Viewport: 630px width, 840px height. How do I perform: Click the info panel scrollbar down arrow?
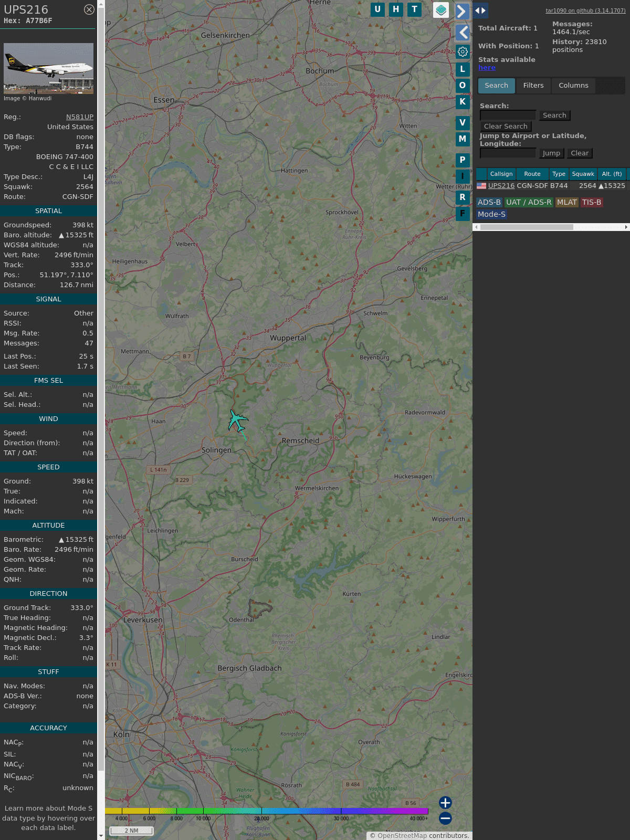101,836
